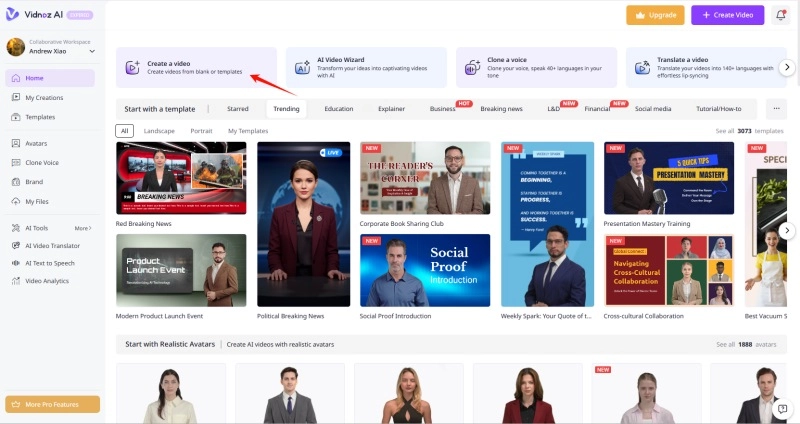Expand the Andrew Xiao workspace dropdown

point(92,51)
